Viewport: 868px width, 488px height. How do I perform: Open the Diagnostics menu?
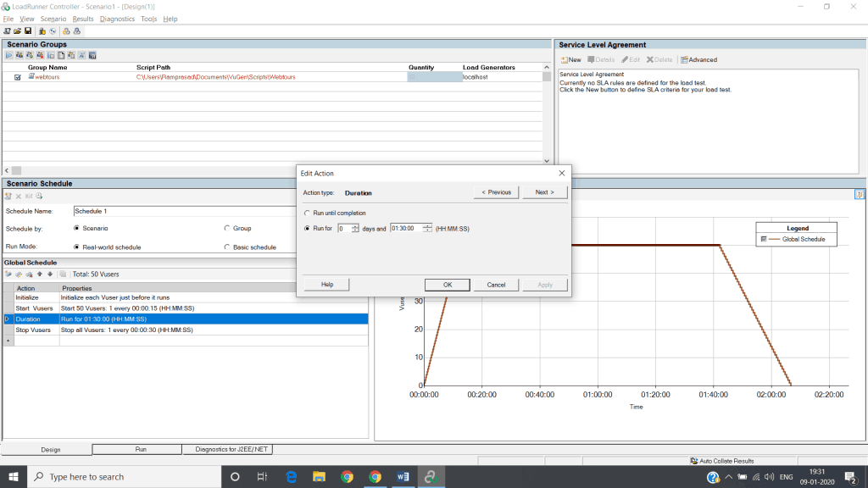(117, 18)
